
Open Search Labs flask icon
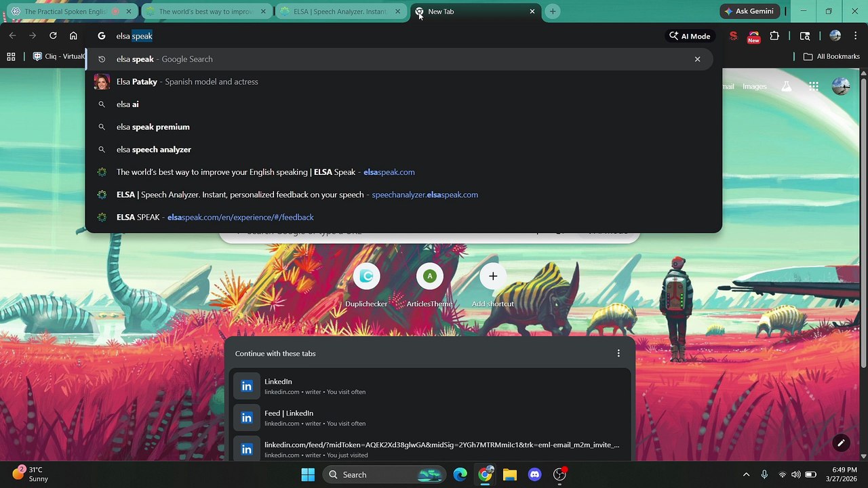[x=786, y=86]
